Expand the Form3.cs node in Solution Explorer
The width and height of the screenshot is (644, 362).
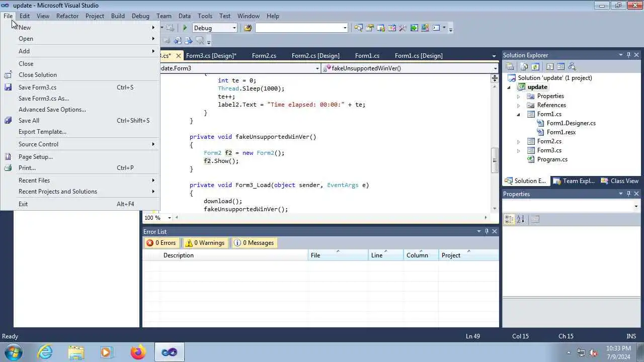518,151
